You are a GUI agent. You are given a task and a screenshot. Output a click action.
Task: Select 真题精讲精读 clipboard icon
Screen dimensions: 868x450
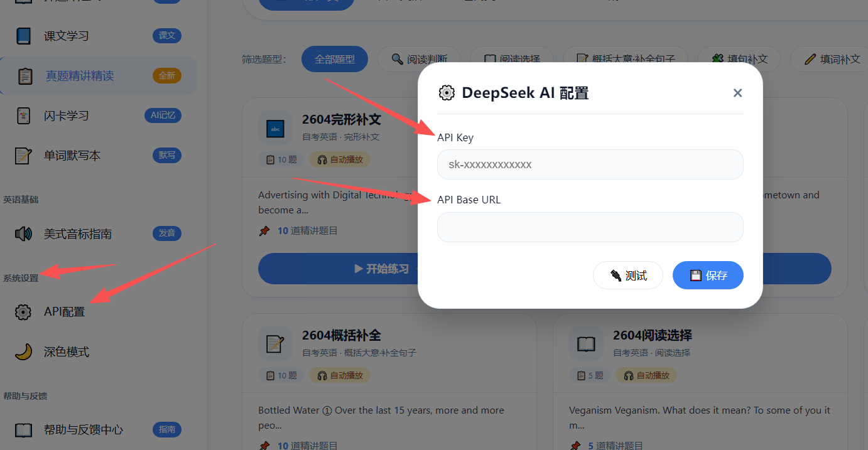pyautogui.click(x=25, y=76)
